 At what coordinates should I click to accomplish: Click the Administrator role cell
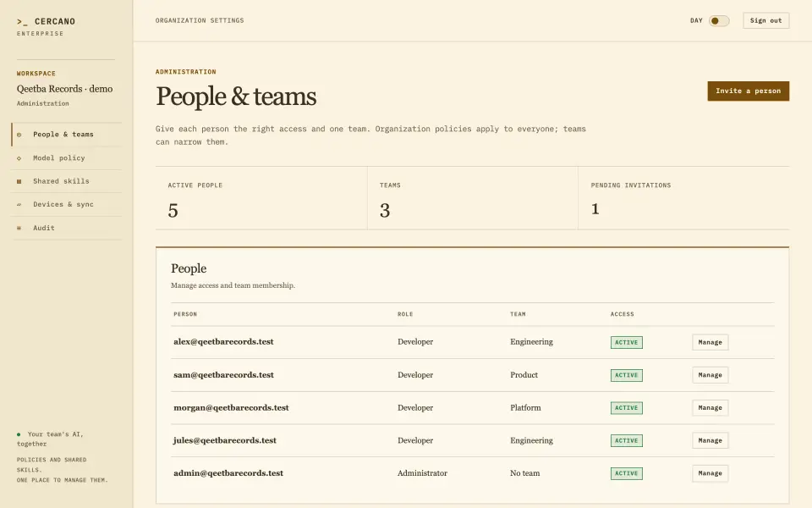coord(422,472)
